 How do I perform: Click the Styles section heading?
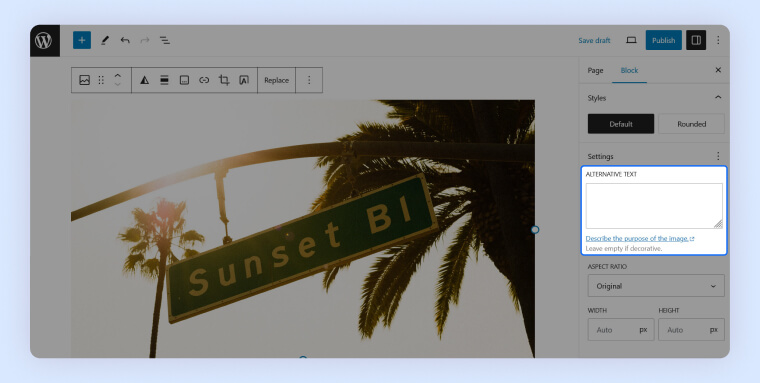[597, 98]
